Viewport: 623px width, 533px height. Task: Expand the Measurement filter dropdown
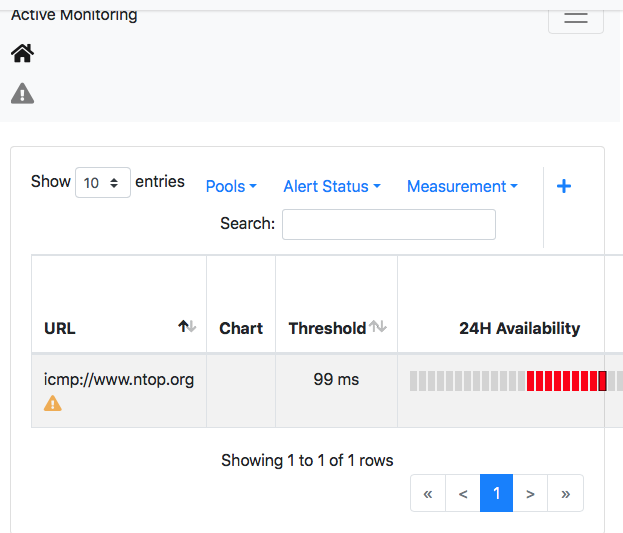click(462, 186)
